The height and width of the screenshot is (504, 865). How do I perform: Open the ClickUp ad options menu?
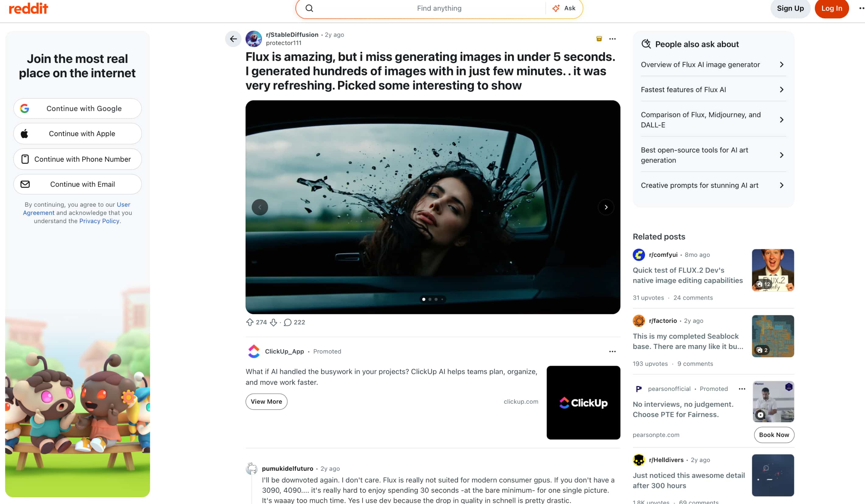pyautogui.click(x=612, y=351)
